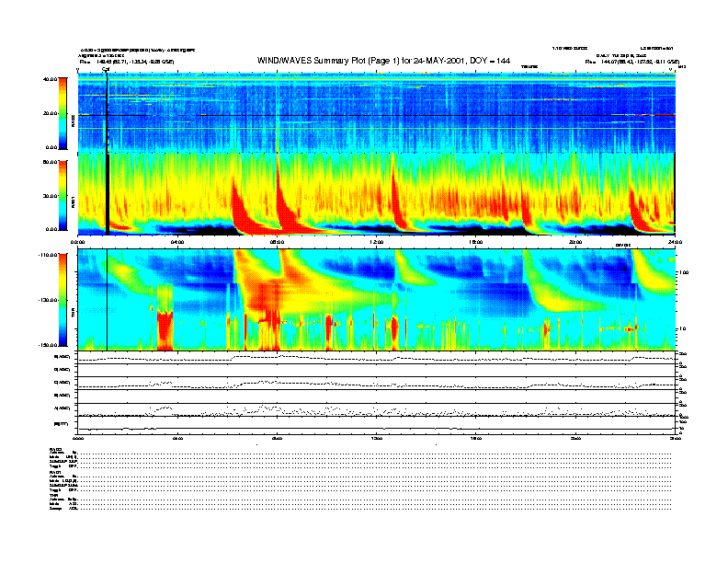Click the WIND/WAVES Summary Plot title
728x563 pixels.
pyautogui.click(x=383, y=61)
